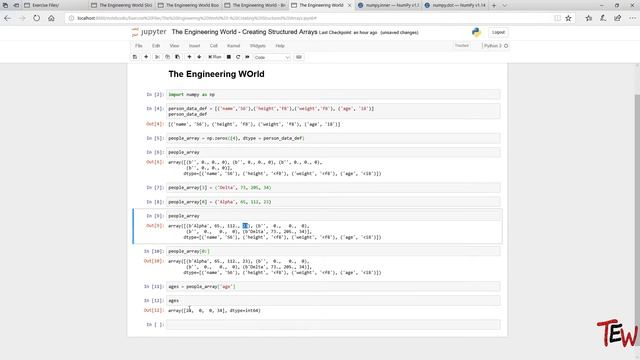Image resolution: width=640 pixels, height=360 pixels.
Task: Open the File menu
Action: pos(139,46)
